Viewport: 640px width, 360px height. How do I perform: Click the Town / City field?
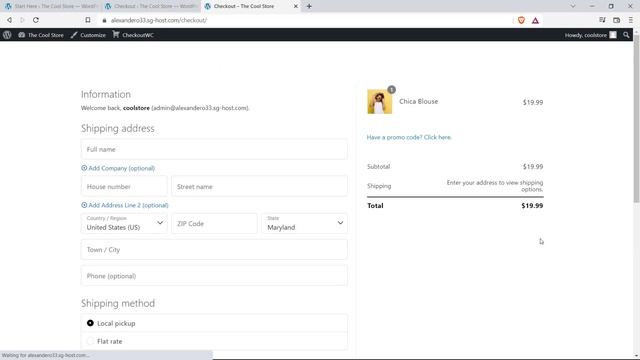(214, 249)
